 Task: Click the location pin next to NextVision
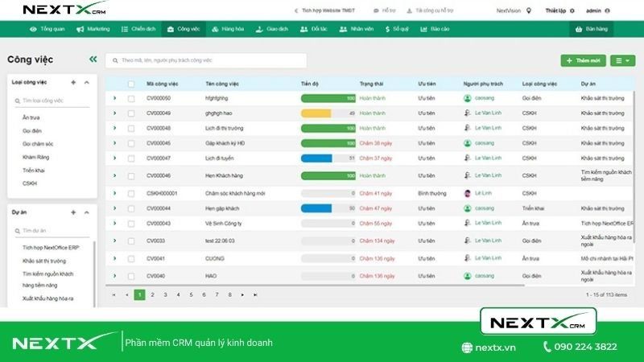click(x=529, y=10)
